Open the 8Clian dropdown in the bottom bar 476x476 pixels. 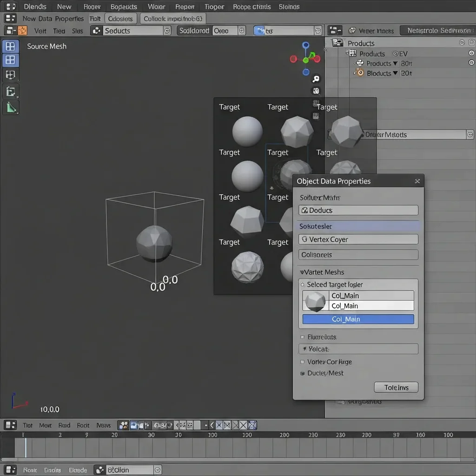tap(128, 470)
